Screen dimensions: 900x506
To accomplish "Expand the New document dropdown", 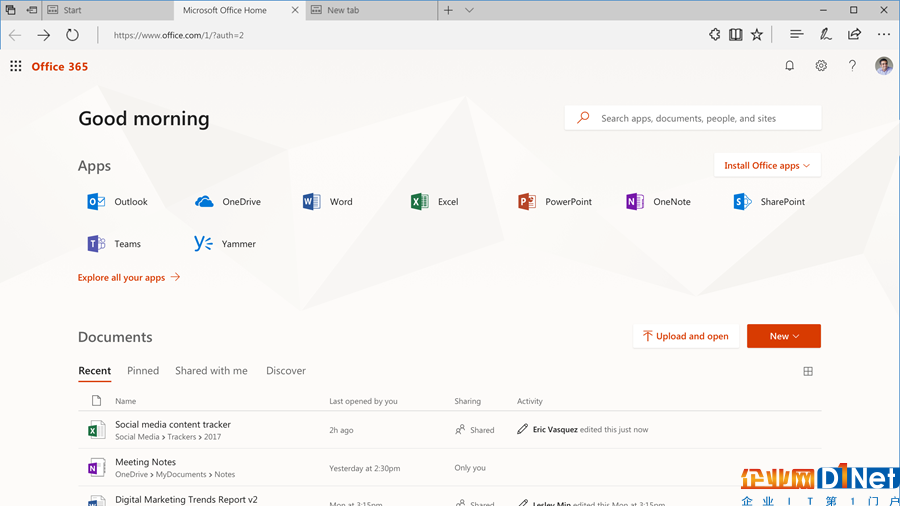I will (x=783, y=336).
